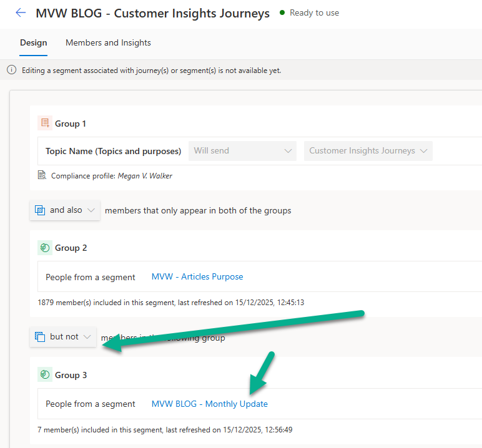Expand the 'Customer Insights Journeys' topic dropdown
Screen dimensions: 482x448
(368, 151)
